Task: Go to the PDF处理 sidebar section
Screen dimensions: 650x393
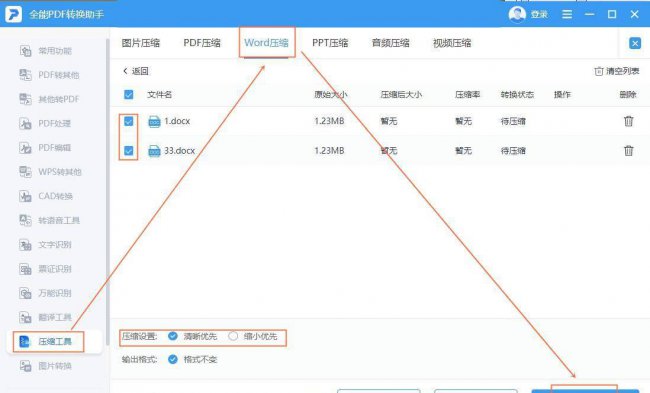Action: pos(45,124)
